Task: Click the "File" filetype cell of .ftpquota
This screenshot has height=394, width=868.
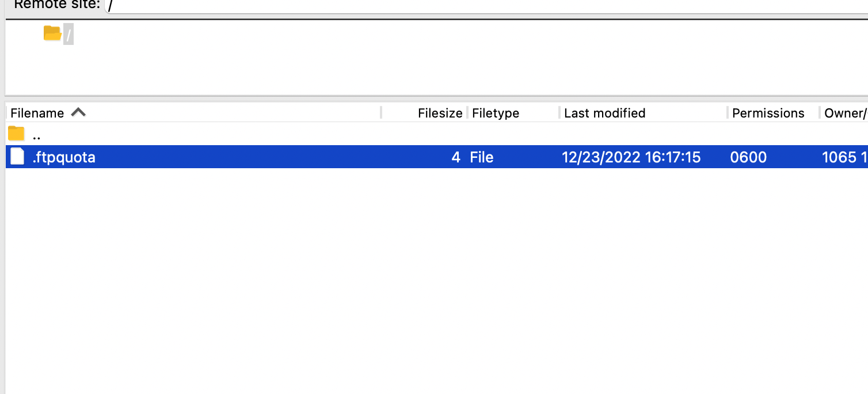Action: point(482,157)
